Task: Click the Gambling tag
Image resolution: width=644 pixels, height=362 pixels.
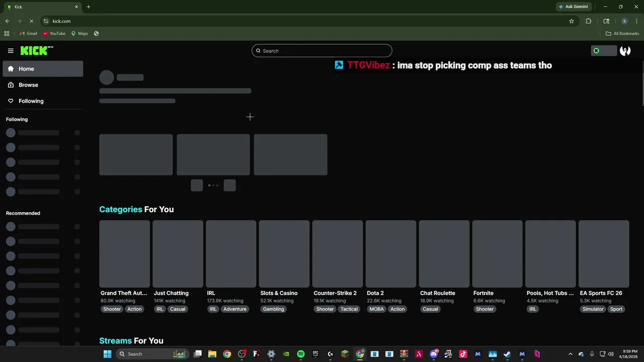Action: (274, 309)
